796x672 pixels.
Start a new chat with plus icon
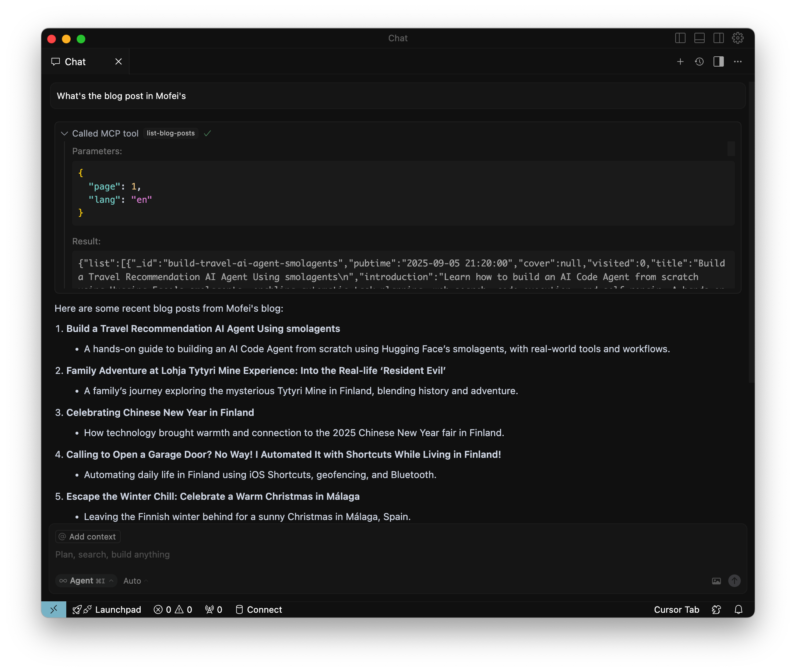pyautogui.click(x=680, y=62)
